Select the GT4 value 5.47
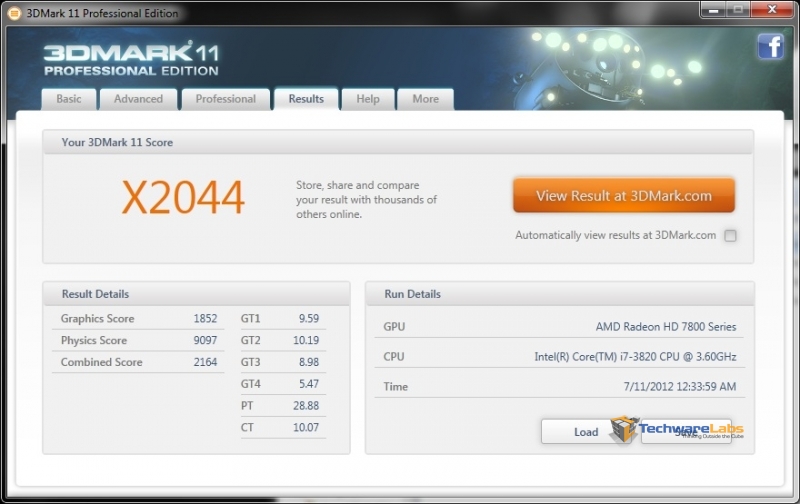 click(309, 384)
